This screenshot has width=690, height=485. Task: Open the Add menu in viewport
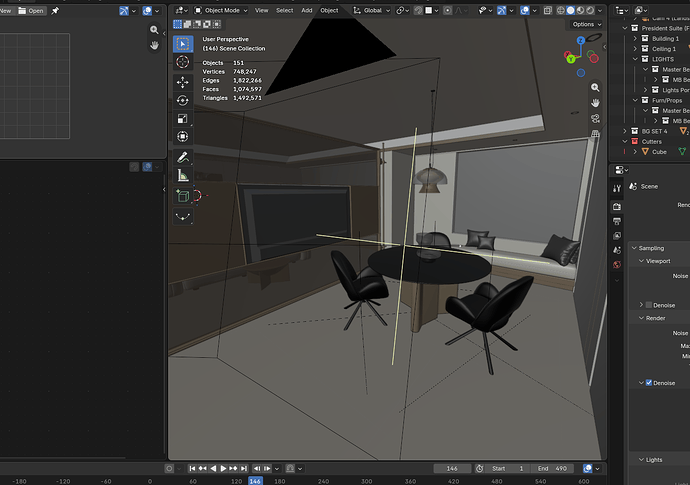click(x=307, y=10)
